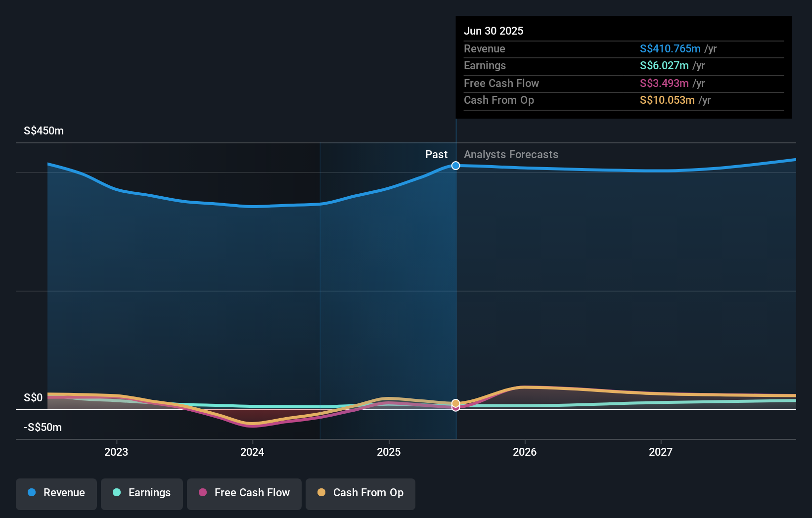Select the pink Free Cash Flow legend dot
The height and width of the screenshot is (518, 812).
203,493
